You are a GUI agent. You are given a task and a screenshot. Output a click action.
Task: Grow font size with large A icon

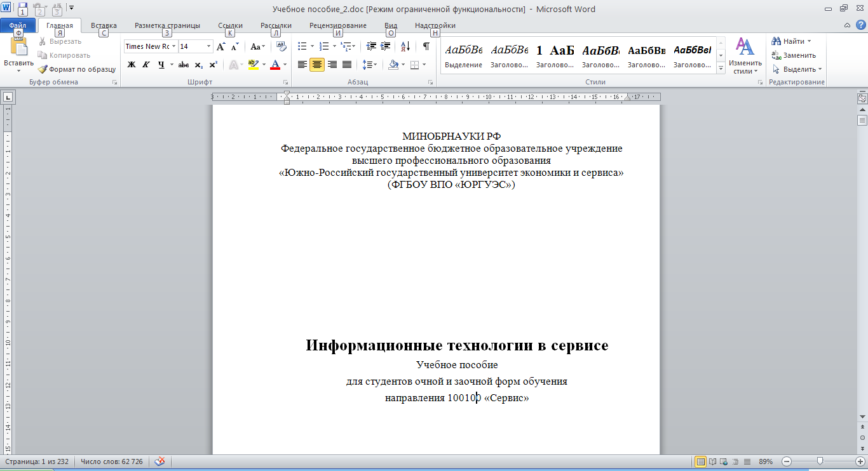pyautogui.click(x=221, y=46)
